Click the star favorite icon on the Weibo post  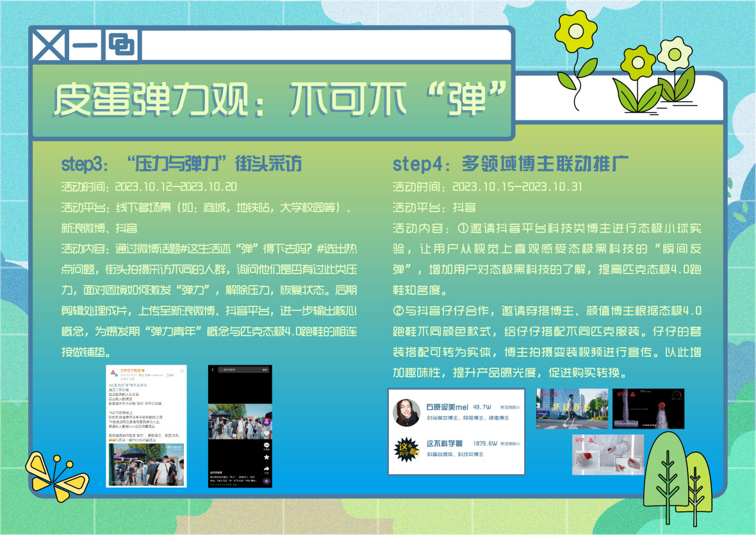click(x=182, y=371)
